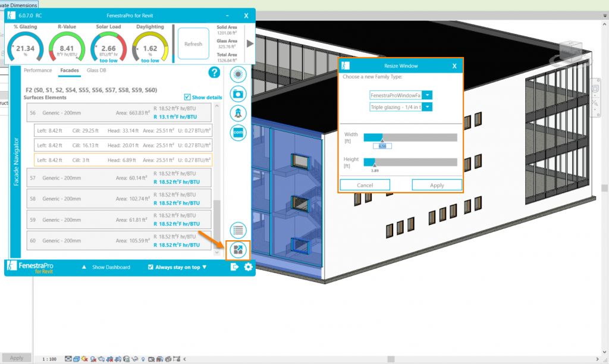The image size is (609, 364).
Task: Click the Solar Load gauge
Action: tap(108, 45)
